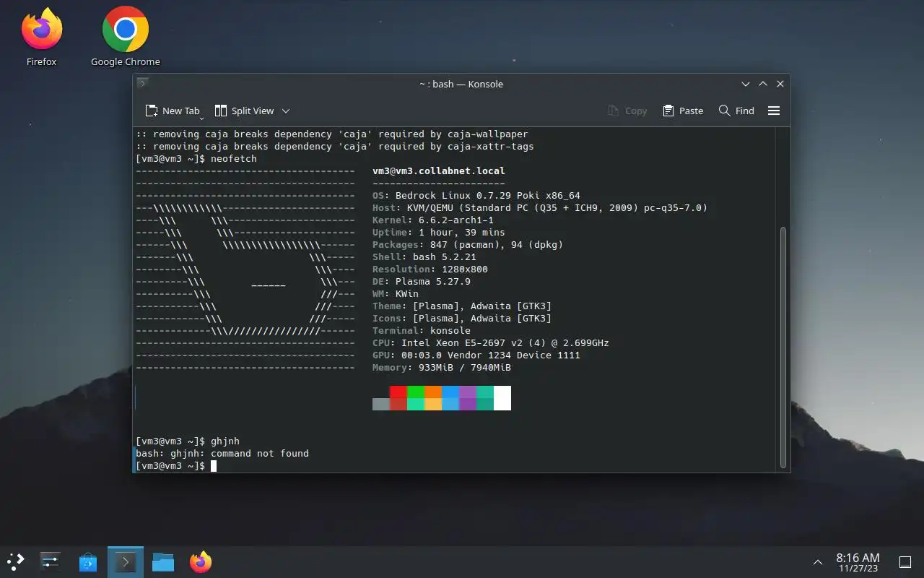Click the Show Desktop button
Screen dimensions: 924x578
point(905,562)
